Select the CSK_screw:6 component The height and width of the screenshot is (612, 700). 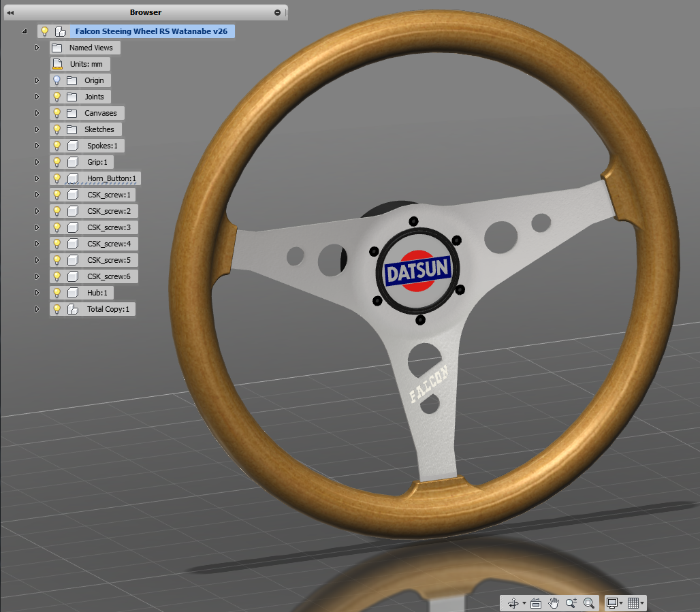(x=109, y=276)
